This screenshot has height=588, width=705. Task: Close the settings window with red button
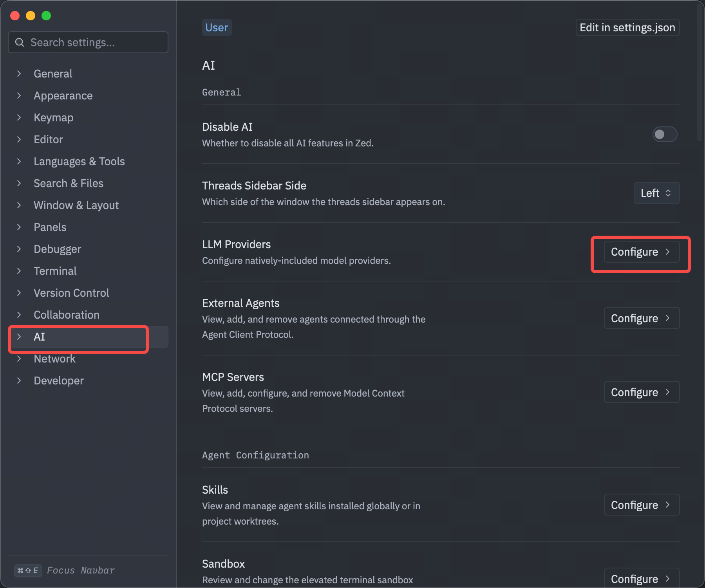(15, 16)
